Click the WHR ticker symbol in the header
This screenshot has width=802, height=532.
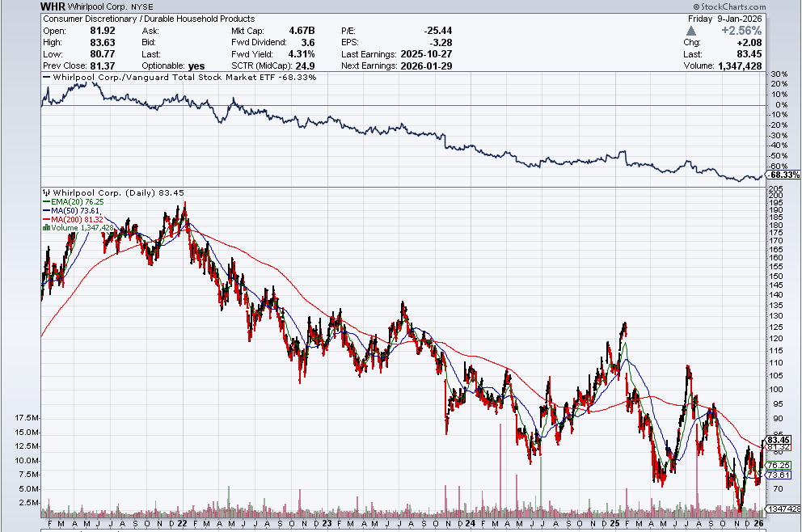click(53, 6)
